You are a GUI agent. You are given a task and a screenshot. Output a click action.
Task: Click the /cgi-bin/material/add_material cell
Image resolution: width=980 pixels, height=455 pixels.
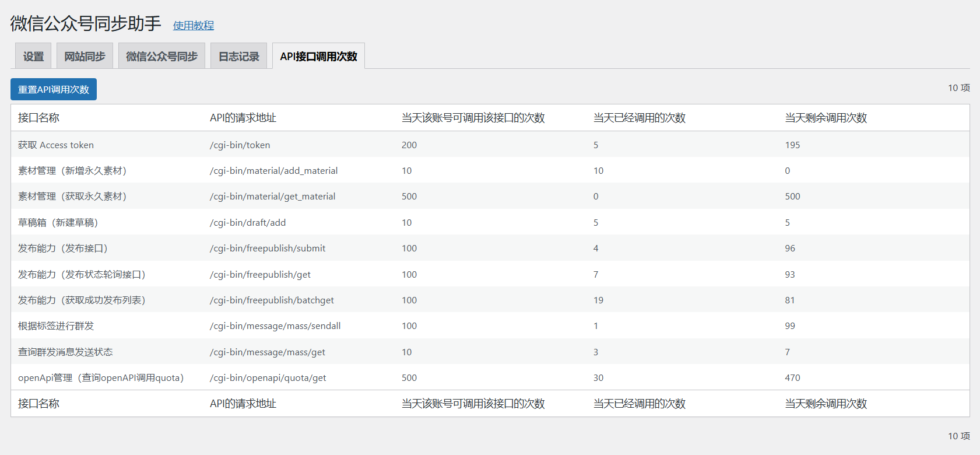pos(274,170)
